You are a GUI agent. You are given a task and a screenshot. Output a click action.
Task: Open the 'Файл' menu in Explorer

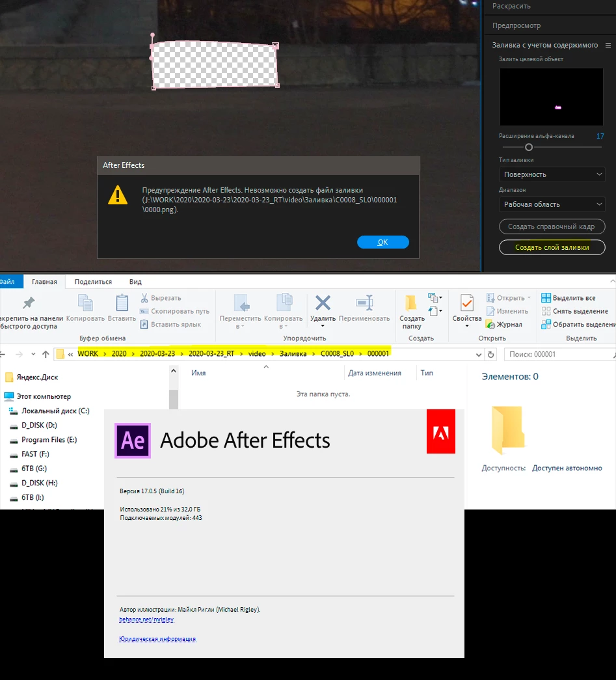[x=7, y=282]
